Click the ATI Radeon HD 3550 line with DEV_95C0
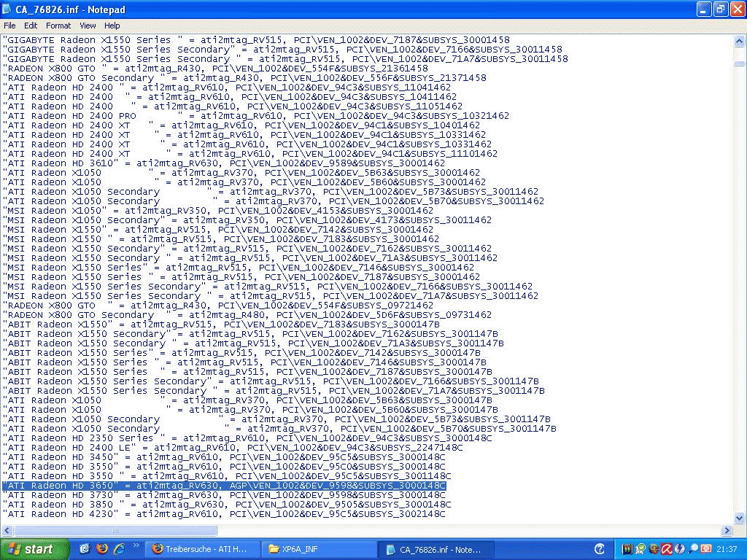Viewport: 747px width, 560px height. (225, 467)
